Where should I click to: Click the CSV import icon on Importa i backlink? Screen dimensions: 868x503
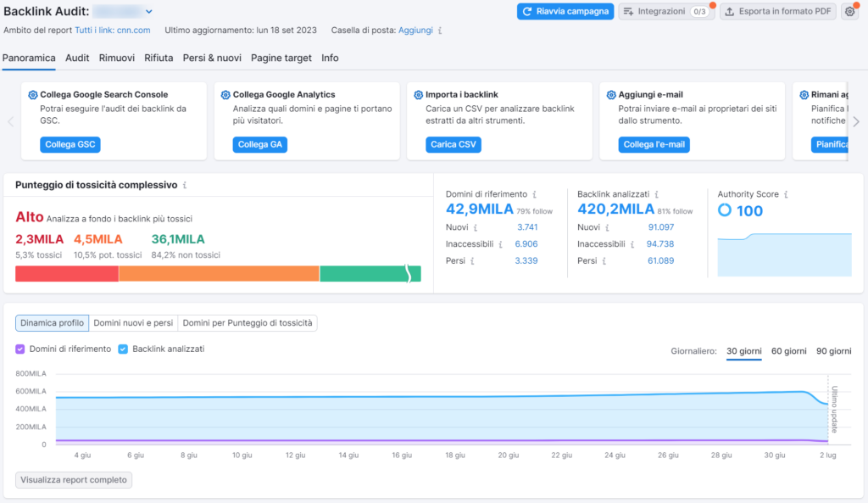click(x=418, y=94)
